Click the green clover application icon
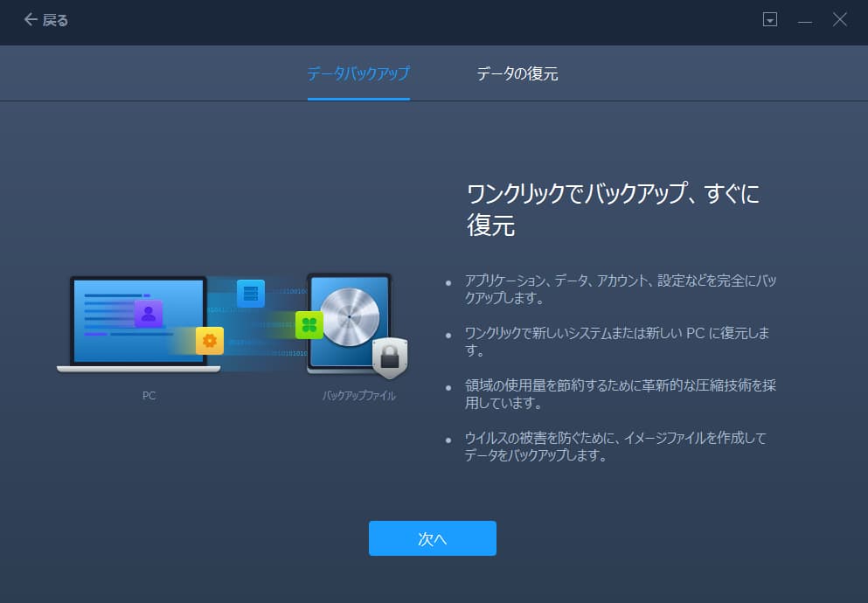The width and height of the screenshot is (868, 603). click(x=309, y=325)
